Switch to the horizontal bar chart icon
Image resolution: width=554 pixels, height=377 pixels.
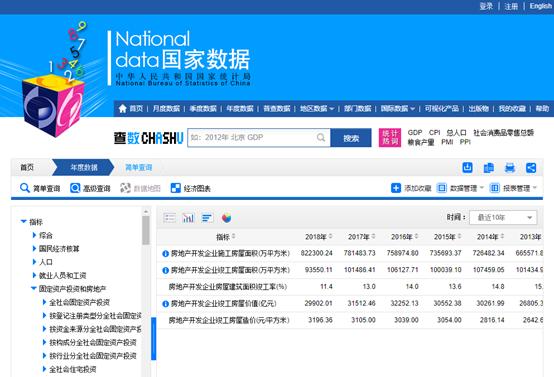[207, 218]
